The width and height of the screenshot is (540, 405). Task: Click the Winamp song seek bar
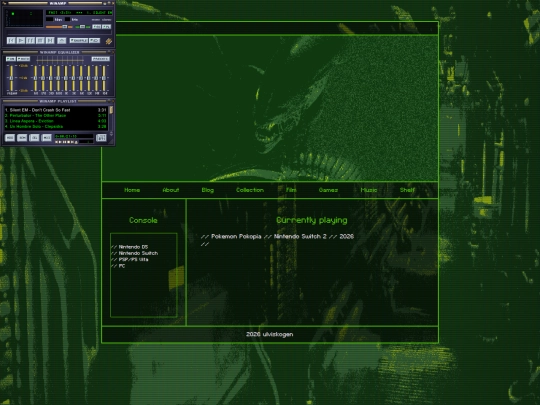pos(59,32)
